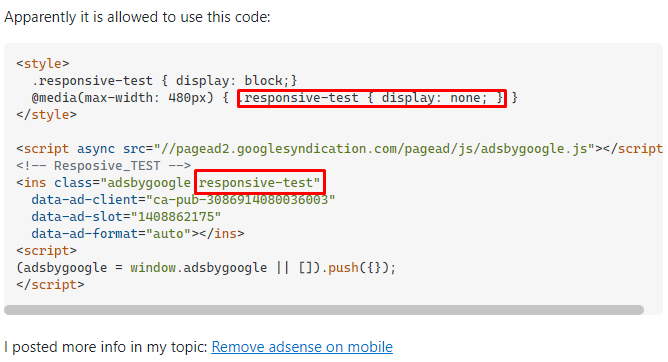Screen dimensions: 668x362
Task: Click 'responsive-test"' class name in the ins tag
Action: 260,183
